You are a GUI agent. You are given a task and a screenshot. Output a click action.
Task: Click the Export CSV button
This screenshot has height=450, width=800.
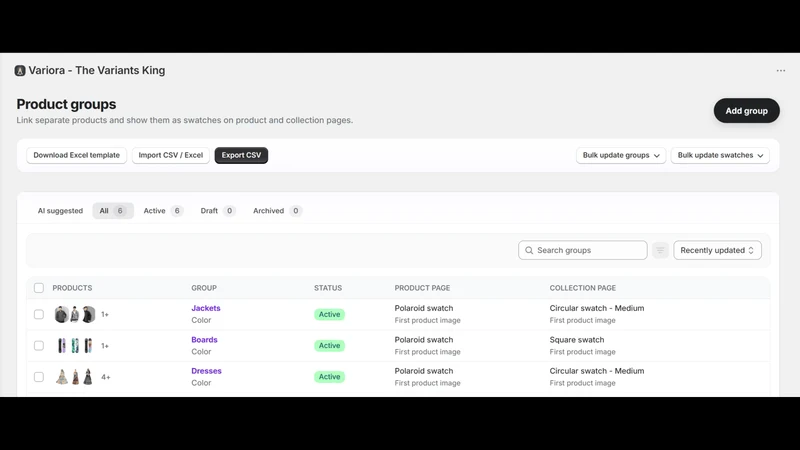pyautogui.click(x=241, y=155)
